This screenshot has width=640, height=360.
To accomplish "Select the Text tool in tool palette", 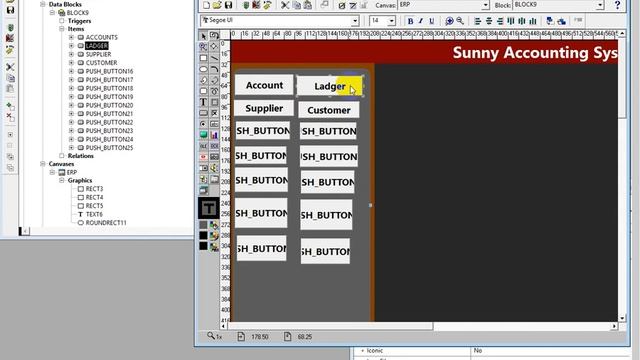I will tap(203, 102).
